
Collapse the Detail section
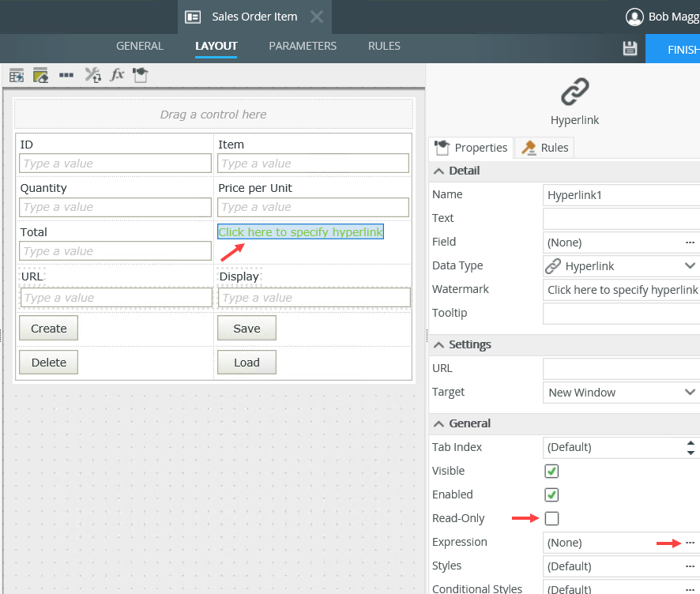[x=437, y=171]
